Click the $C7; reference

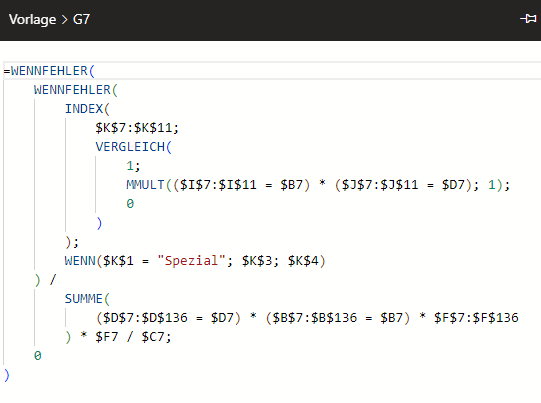[x=157, y=337]
